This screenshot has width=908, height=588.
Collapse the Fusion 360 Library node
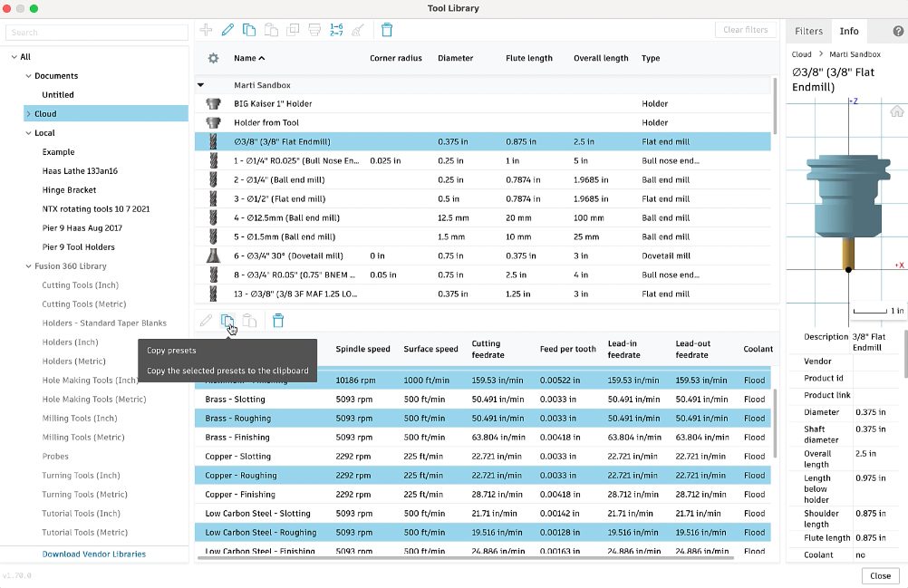(x=28, y=266)
